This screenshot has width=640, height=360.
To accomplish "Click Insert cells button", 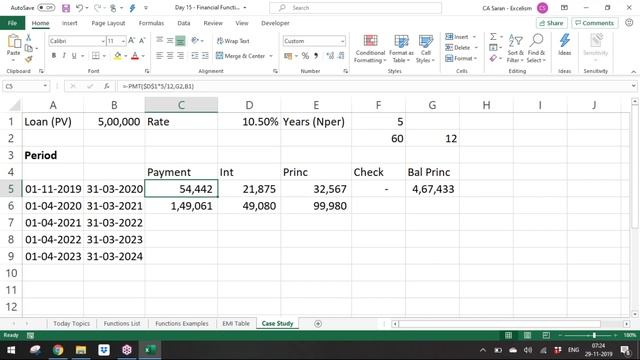I will pyautogui.click(x=458, y=37).
